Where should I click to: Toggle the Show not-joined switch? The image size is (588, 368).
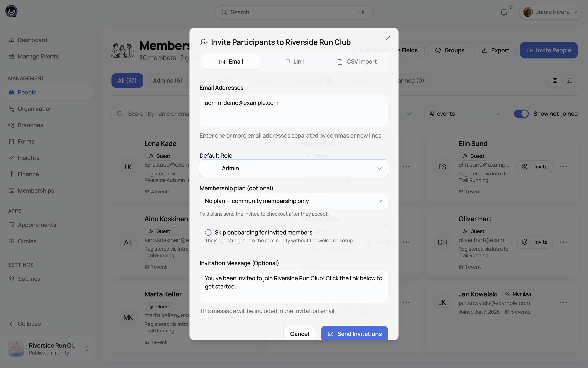(x=521, y=114)
